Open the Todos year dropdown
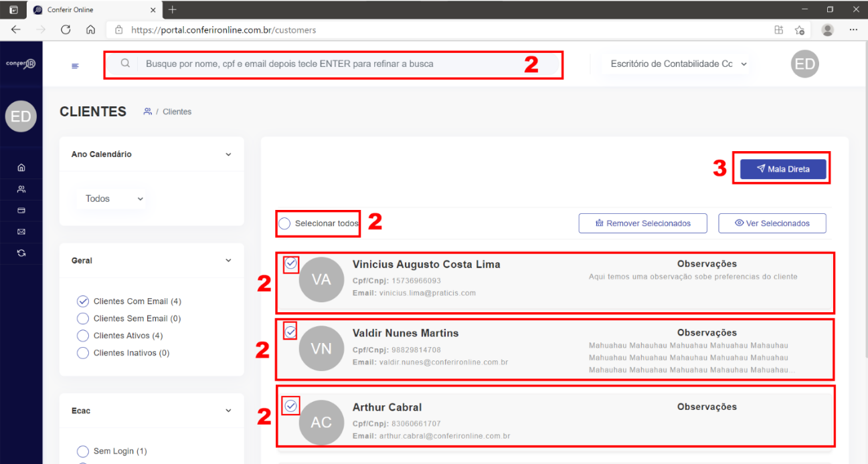Screen dimensions: 868x464 112,199
